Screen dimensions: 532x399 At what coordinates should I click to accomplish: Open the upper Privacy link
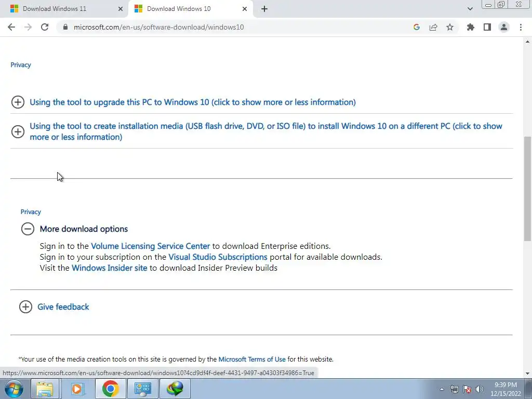click(21, 65)
